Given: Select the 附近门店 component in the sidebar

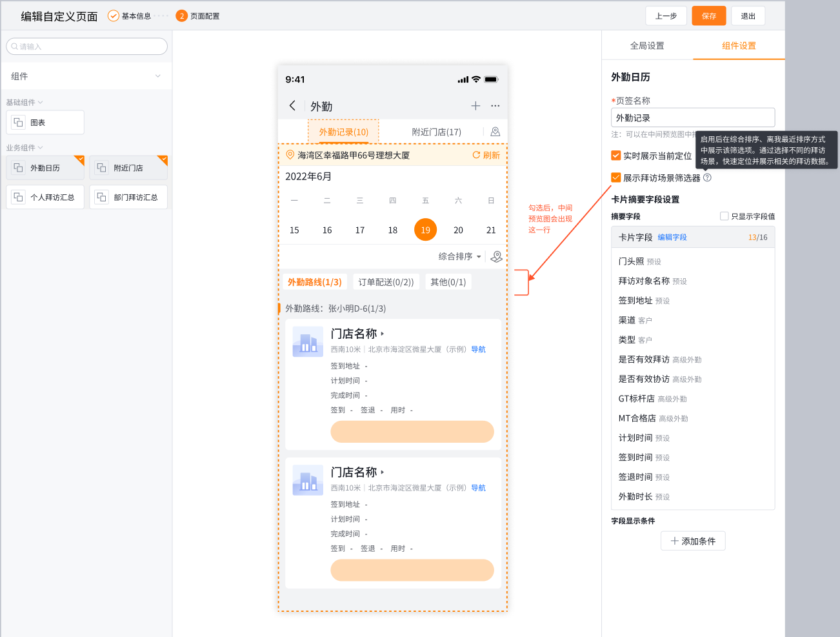Looking at the screenshot, I should point(128,167).
